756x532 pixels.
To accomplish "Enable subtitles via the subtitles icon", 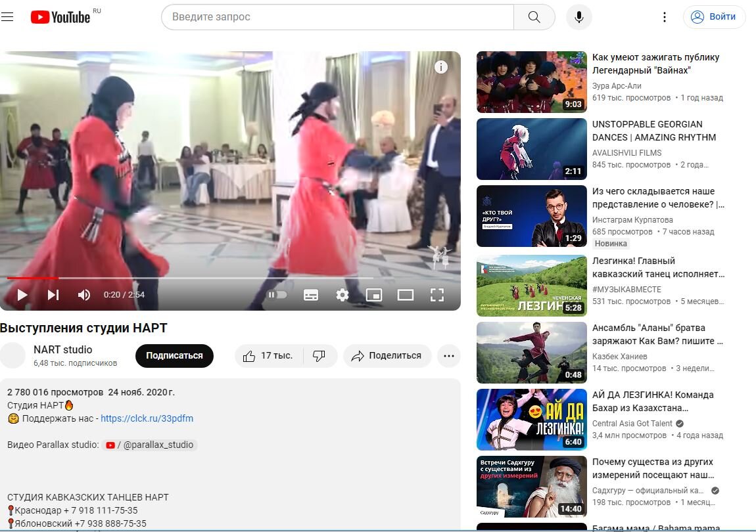I will (x=310, y=294).
